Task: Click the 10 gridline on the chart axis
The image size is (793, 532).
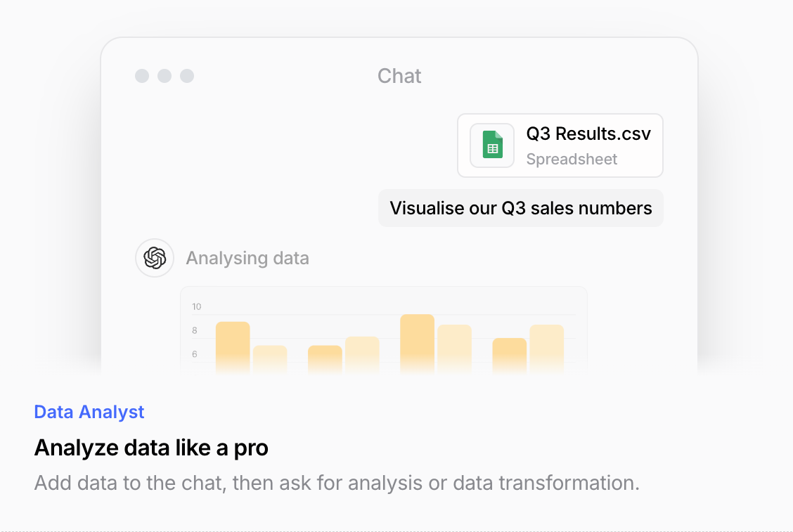Action: point(197,306)
